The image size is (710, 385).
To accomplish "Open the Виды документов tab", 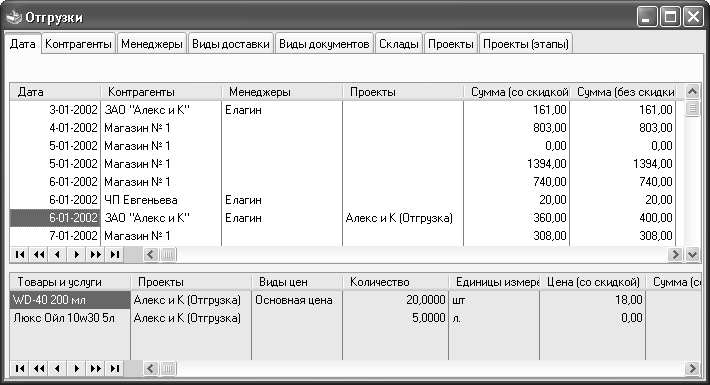I will [x=324, y=44].
